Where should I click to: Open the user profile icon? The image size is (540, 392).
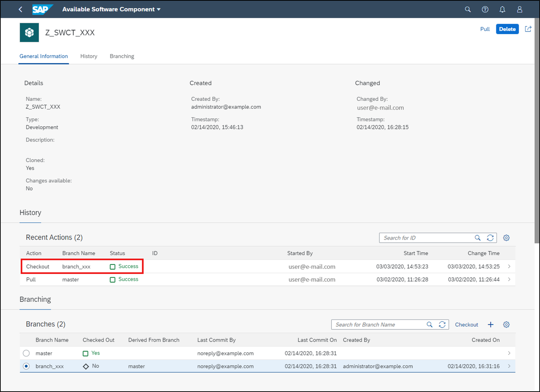click(519, 9)
